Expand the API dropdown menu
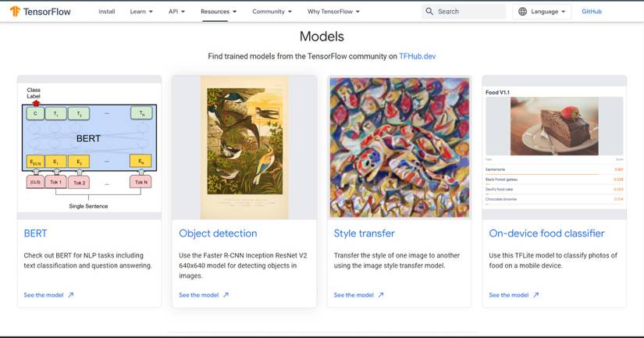Image resolution: width=644 pixels, height=338 pixels. pyautogui.click(x=176, y=12)
